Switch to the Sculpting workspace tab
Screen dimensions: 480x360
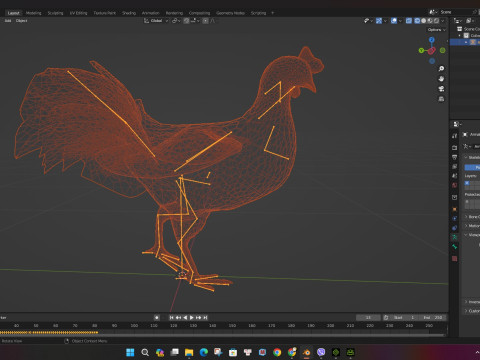point(55,13)
